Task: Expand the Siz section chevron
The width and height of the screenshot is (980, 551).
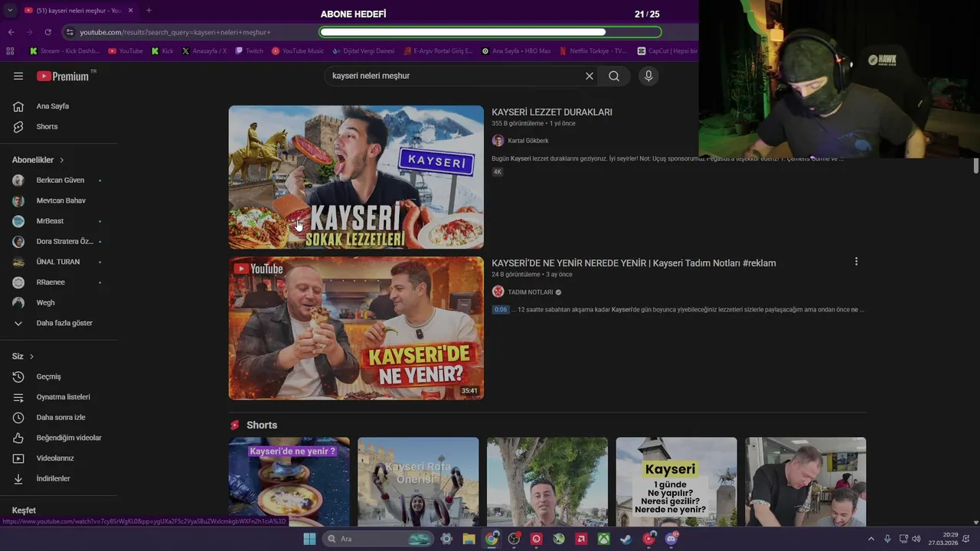Action: [31, 357]
